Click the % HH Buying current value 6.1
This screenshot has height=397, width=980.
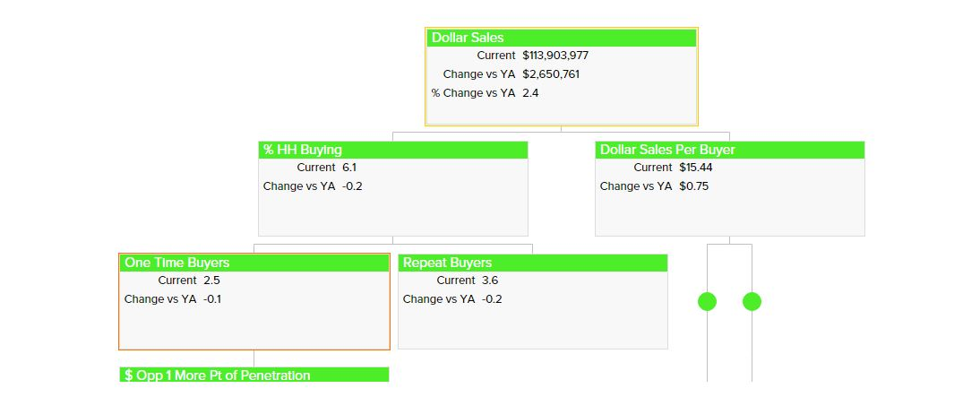pyautogui.click(x=349, y=168)
